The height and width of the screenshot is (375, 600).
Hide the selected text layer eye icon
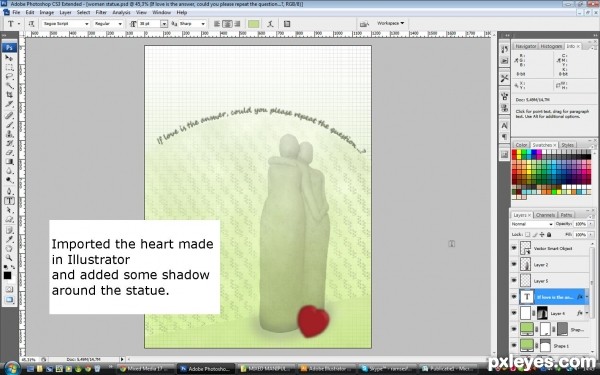tap(514, 297)
